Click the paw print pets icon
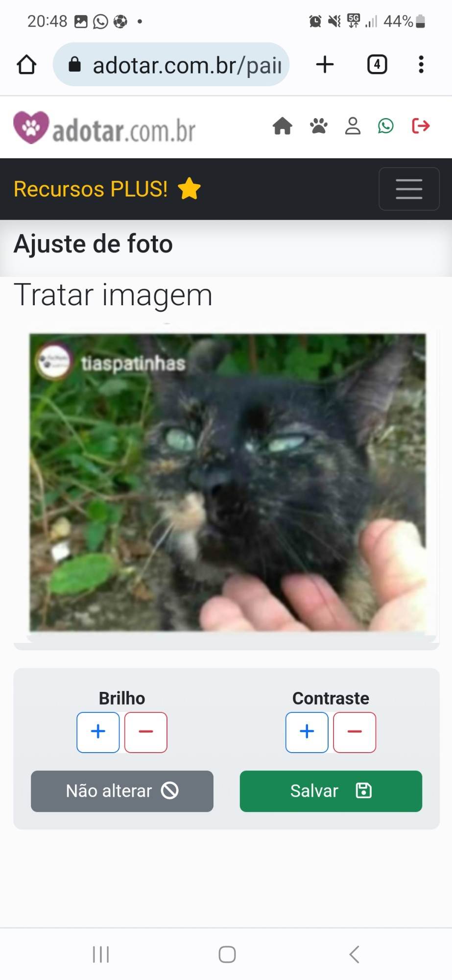 pyautogui.click(x=318, y=126)
